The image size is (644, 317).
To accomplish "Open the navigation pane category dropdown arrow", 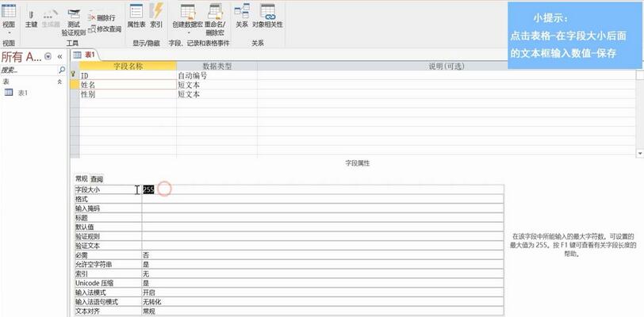I will pyautogui.click(x=48, y=56).
